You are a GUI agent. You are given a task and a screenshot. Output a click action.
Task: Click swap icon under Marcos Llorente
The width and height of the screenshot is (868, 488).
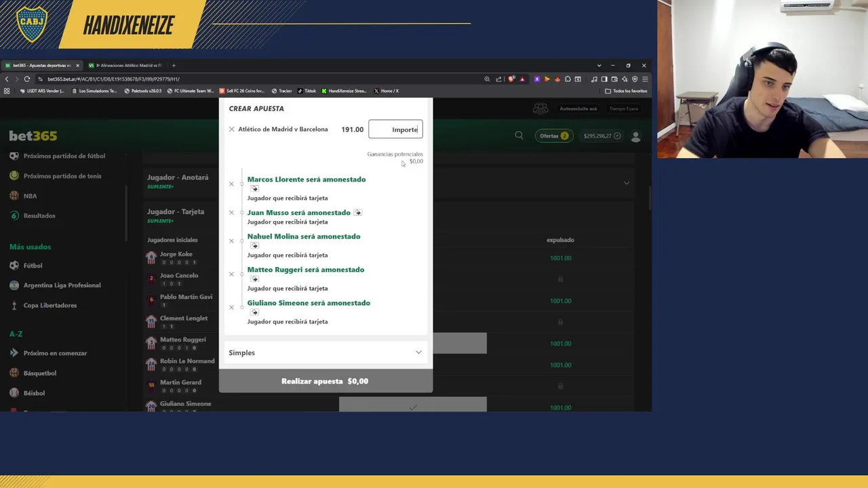pos(254,188)
